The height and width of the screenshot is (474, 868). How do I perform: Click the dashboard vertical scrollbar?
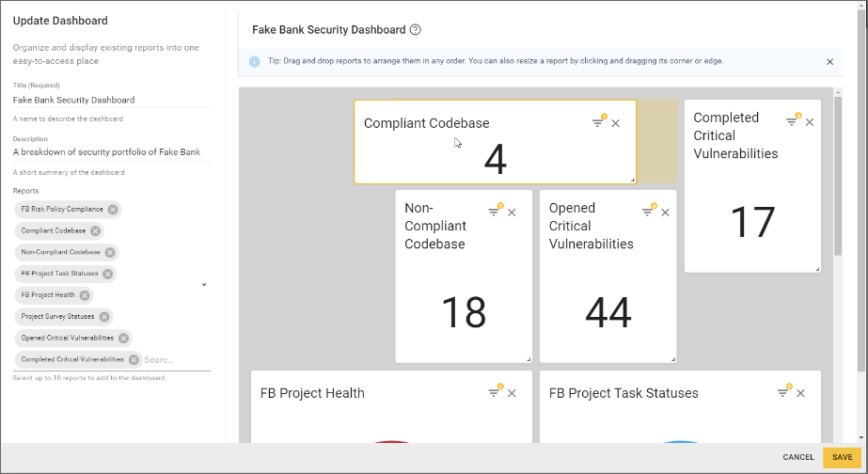tap(837, 179)
